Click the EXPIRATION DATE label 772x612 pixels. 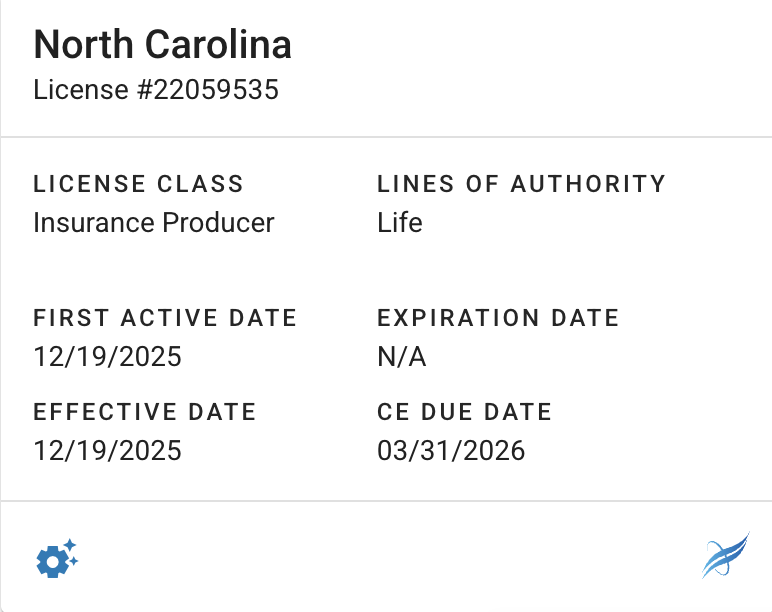(x=498, y=318)
